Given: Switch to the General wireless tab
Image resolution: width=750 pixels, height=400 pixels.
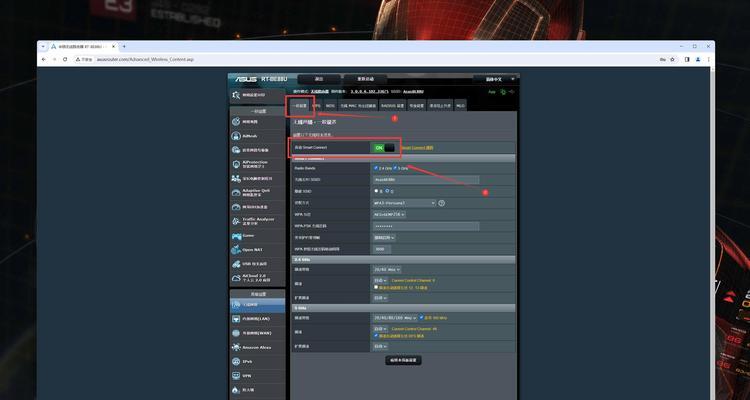Looking at the screenshot, I should [300, 105].
